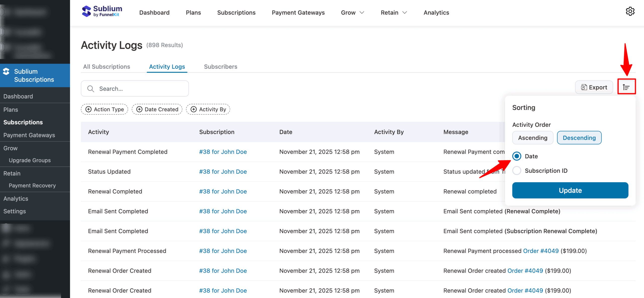
Task: Select the Subscription ID sorting option
Action: pyautogui.click(x=517, y=170)
